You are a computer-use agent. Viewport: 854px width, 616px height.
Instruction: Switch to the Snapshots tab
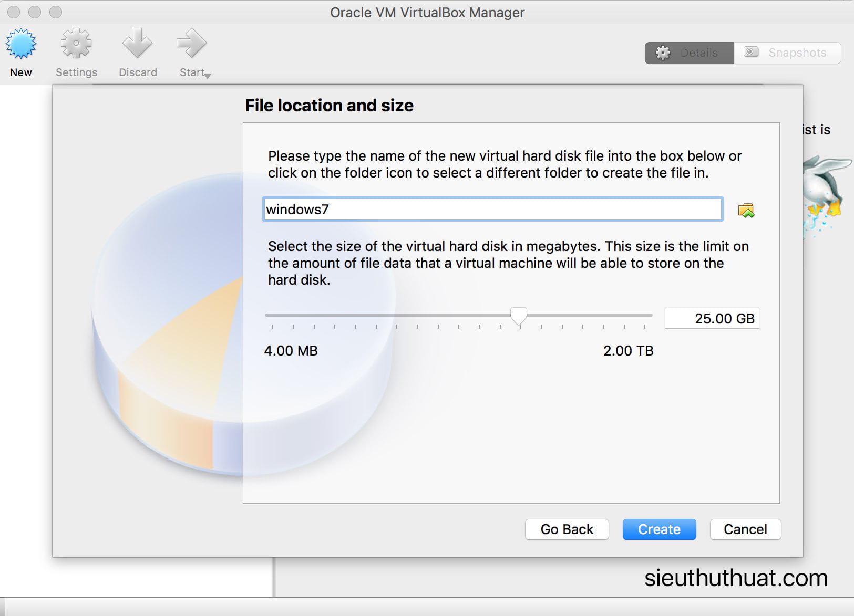(787, 53)
